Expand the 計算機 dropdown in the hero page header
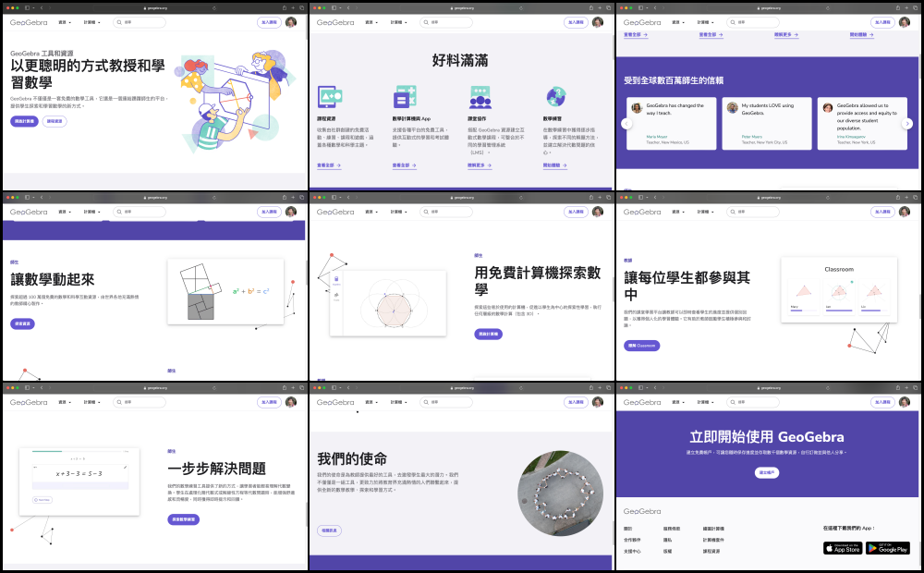This screenshot has width=924, height=573. tap(92, 21)
